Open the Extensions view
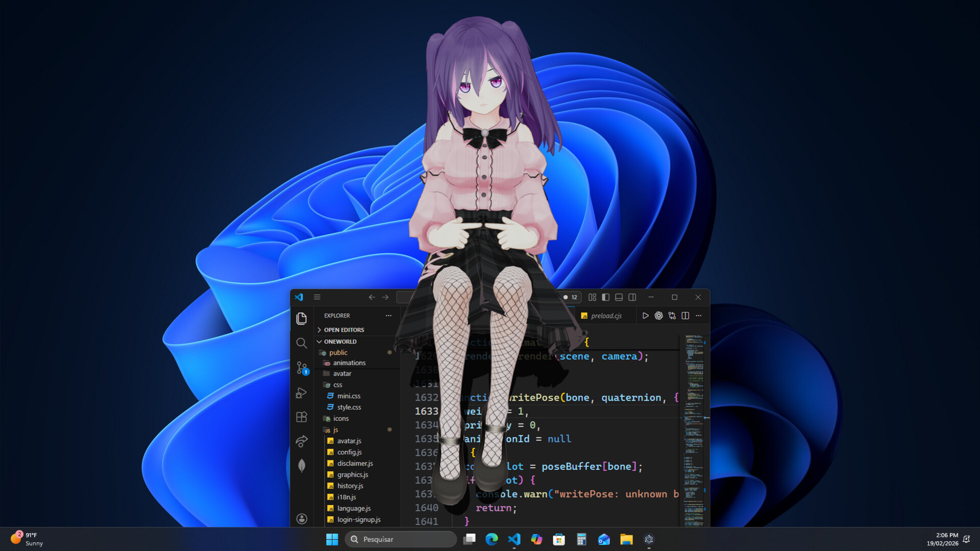 (302, 417)
